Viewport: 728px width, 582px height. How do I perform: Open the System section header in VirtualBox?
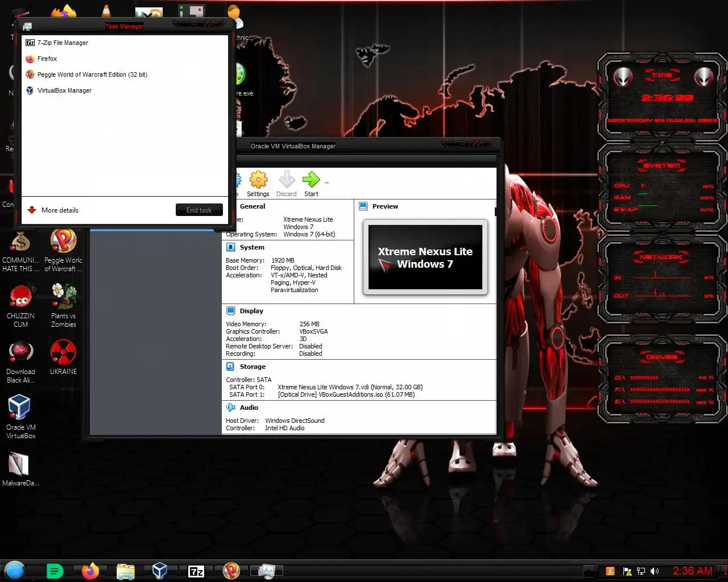(x=252, y=247)
